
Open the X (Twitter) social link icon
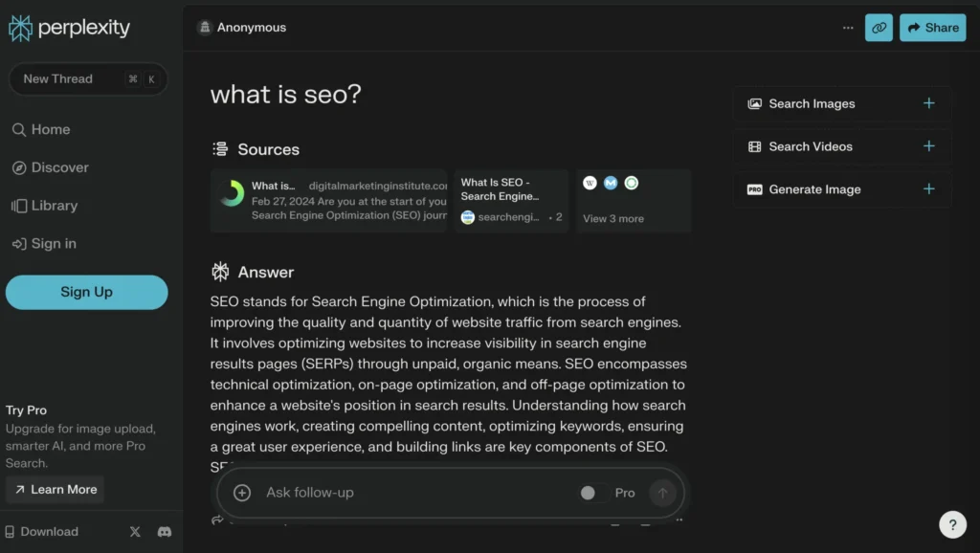point(135,532)
